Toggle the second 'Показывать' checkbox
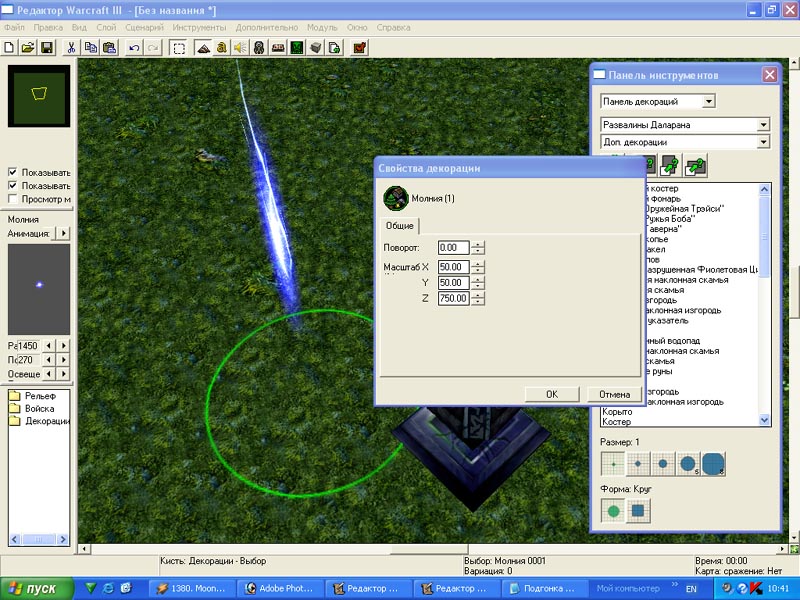800x600 pixels. pos(13,186)
